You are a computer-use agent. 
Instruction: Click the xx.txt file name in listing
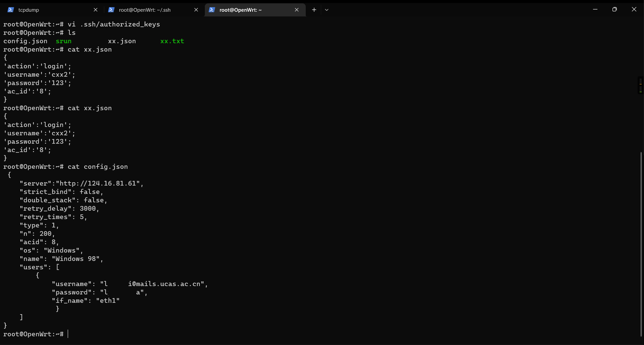(x=172, y=41)
